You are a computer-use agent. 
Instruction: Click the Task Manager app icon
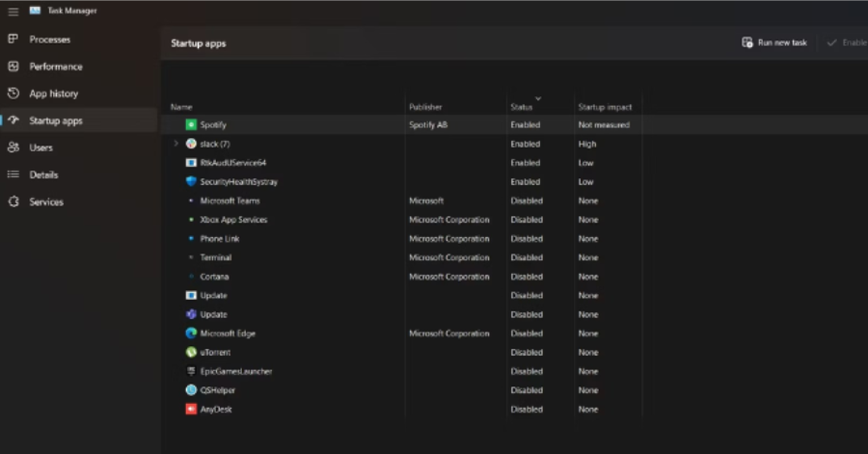(x=35, y=11)
